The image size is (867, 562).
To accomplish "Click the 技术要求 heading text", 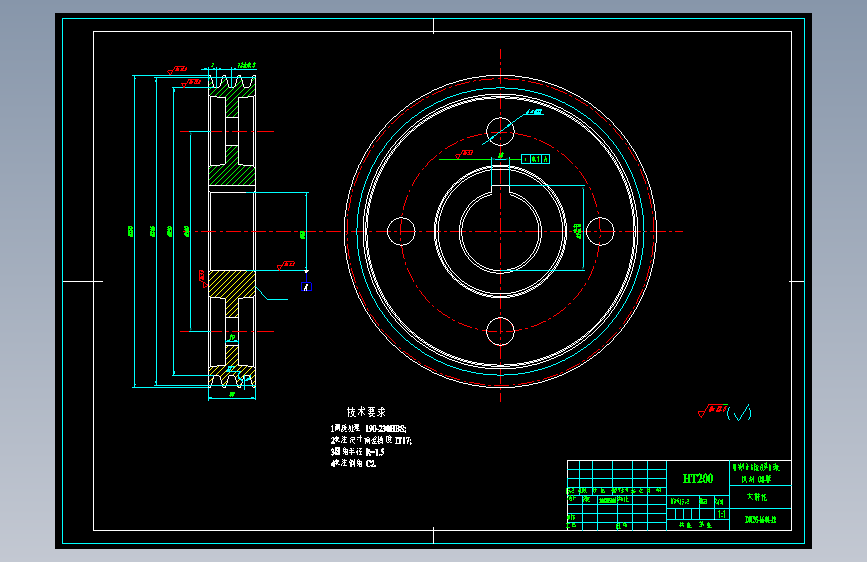I will [366, 412].
